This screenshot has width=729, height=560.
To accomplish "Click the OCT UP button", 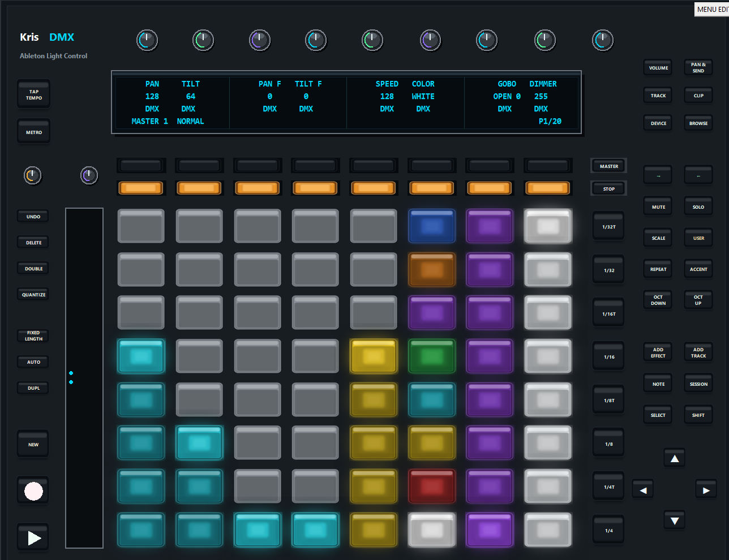I will point(698,300).
